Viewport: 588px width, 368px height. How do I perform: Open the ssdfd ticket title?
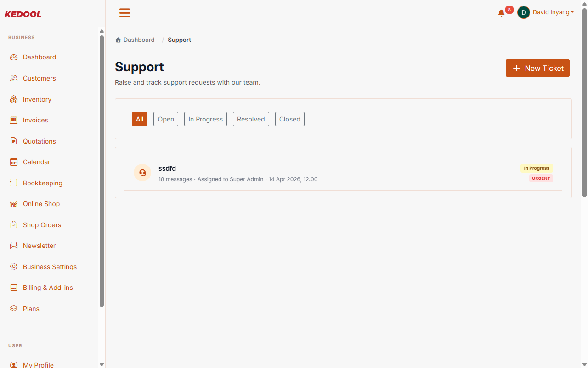click(x=167, y=168)
